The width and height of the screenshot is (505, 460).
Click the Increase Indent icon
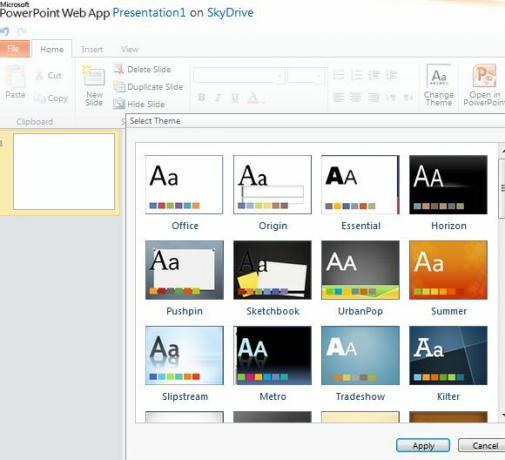(391, 75)
